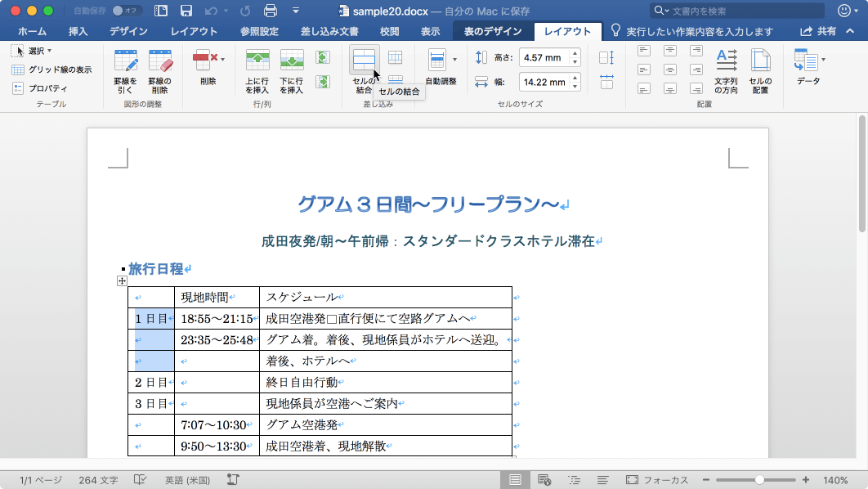Toggle gridline display (グリッド線の表示)
Screen dimensions: 868x489
click(51, 70)
